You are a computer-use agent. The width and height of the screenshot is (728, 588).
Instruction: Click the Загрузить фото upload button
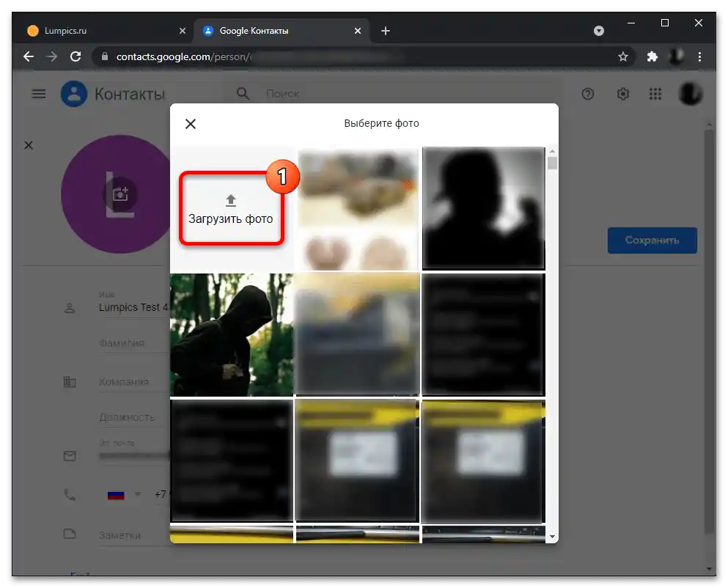coord(231,209)
